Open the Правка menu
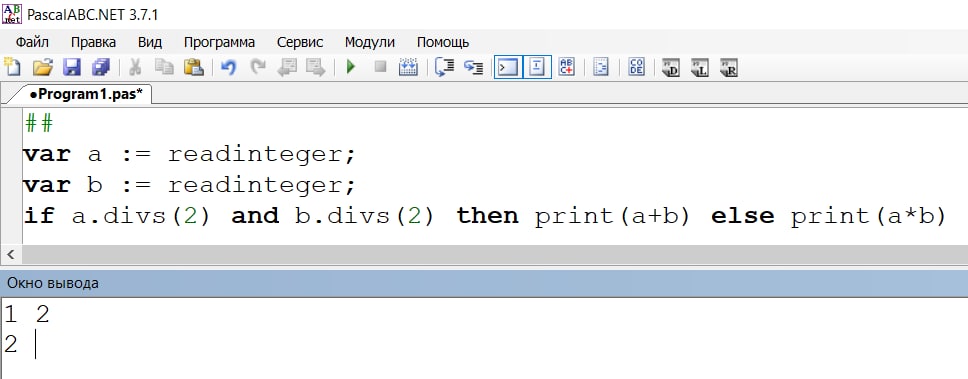The width and height of the screenshot is (968, 379). point(93,43)
